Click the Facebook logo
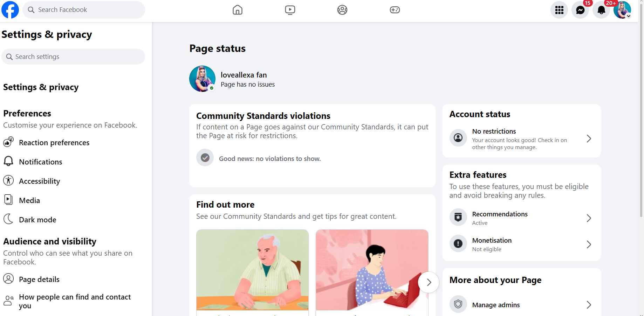This screenshot has width=644, height=316. 10,10
